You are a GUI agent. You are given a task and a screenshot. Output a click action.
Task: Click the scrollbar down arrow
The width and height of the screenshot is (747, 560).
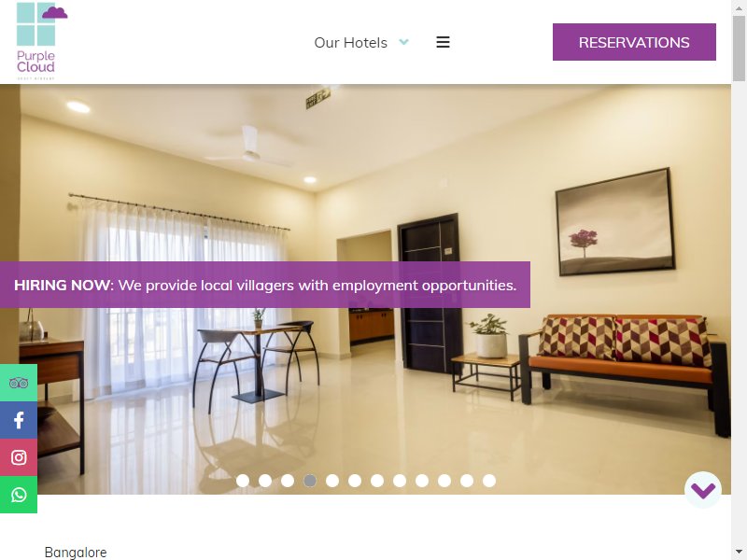pyautogui.click(x=739, y=552)
